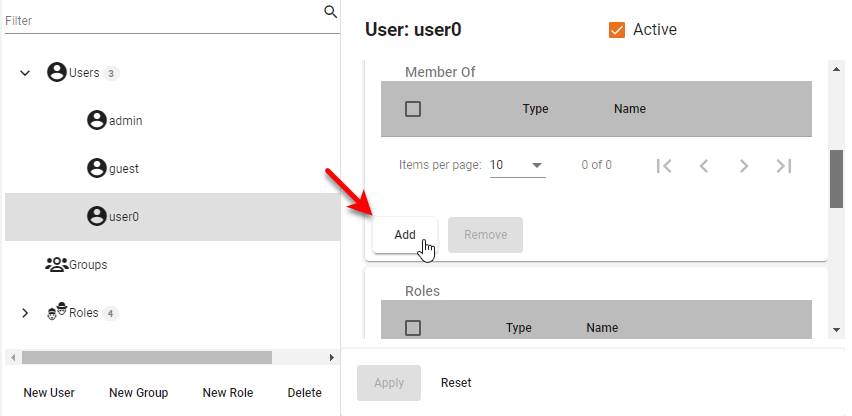Toggle the Active checkbox
The width and height of the screenshot is (852, 416).
coord(617,30)
